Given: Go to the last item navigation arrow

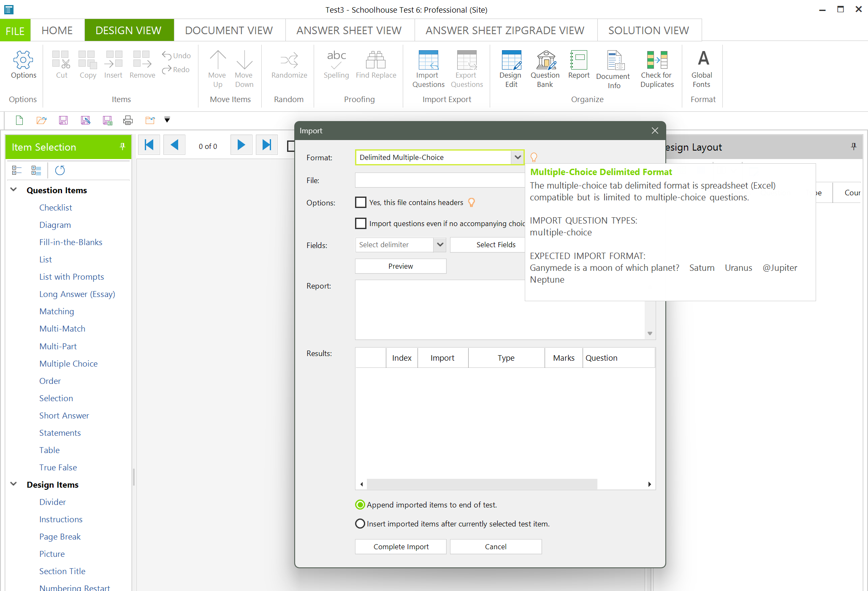Looking at the screenshot, I should tap(266, 146).
